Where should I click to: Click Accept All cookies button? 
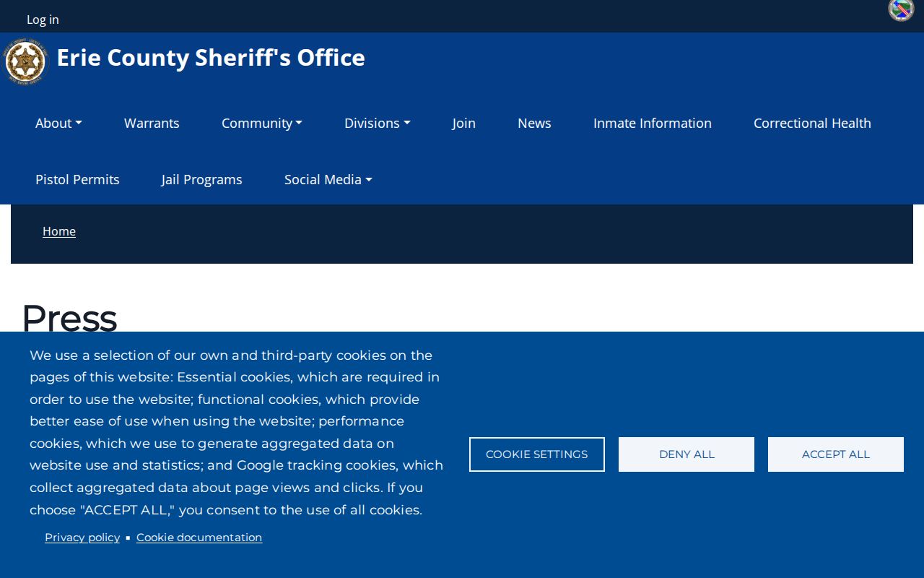pos(836,454)
